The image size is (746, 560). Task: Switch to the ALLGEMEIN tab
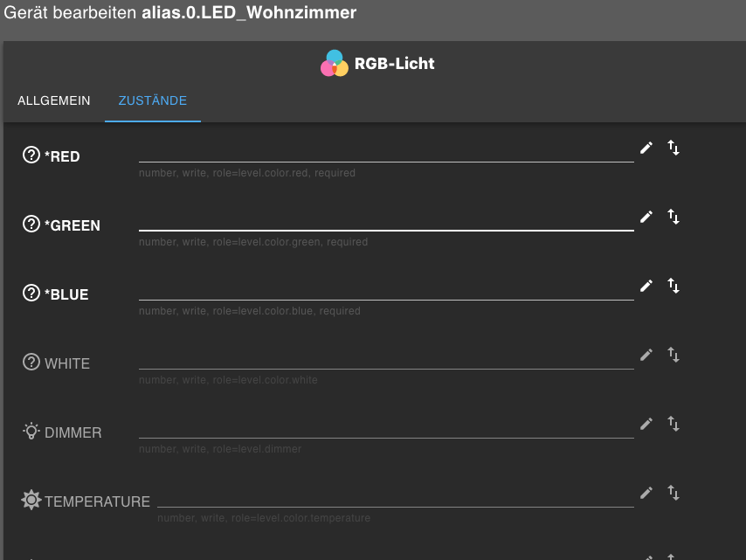[x=54, y=100]
